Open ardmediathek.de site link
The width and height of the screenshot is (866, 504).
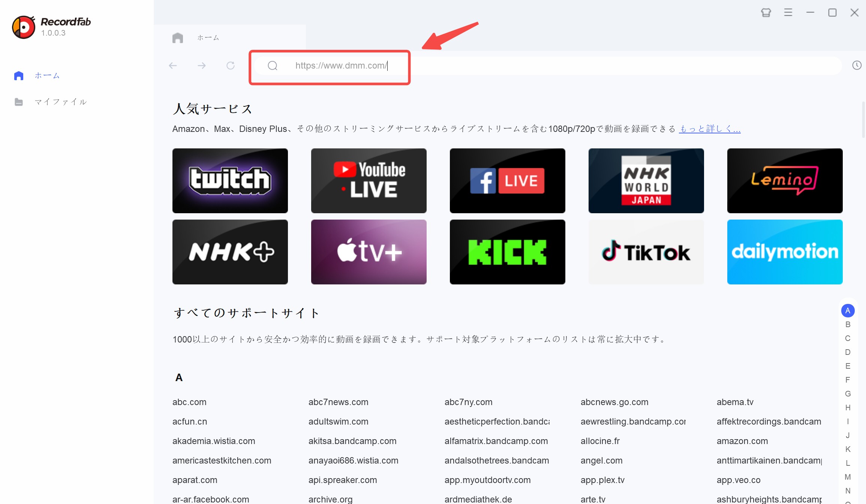(x=478, y=500)
